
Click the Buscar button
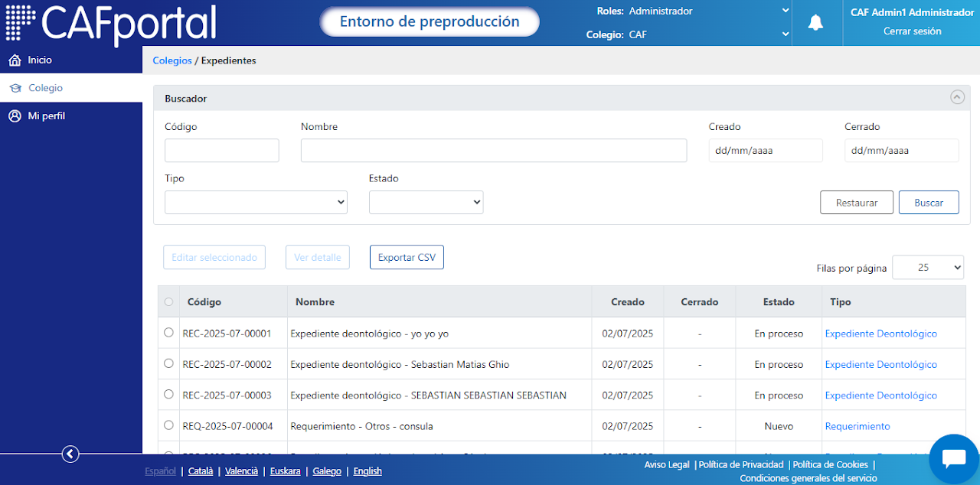[x=929, y=203]
